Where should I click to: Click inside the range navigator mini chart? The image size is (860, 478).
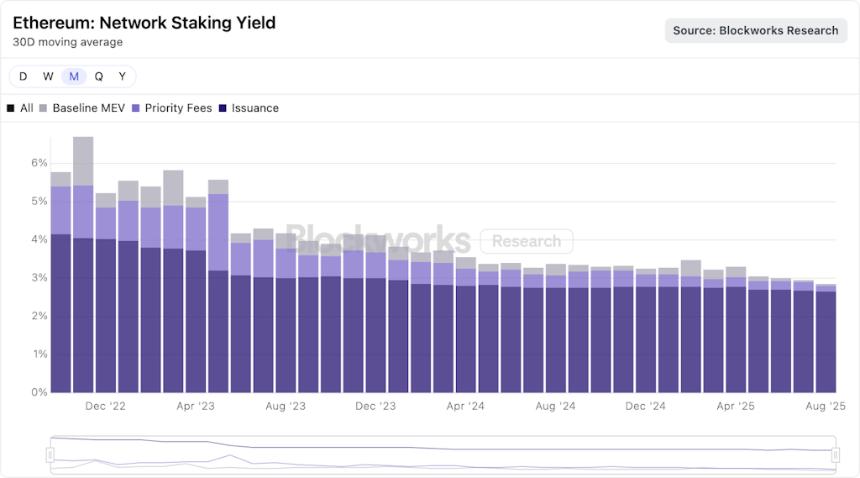(x=440, y=455)
